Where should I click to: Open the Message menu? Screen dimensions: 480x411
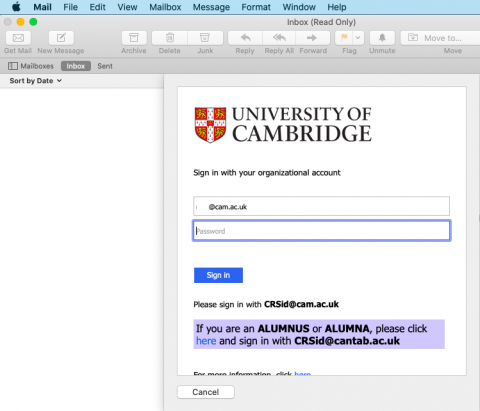tap(211, 7)
